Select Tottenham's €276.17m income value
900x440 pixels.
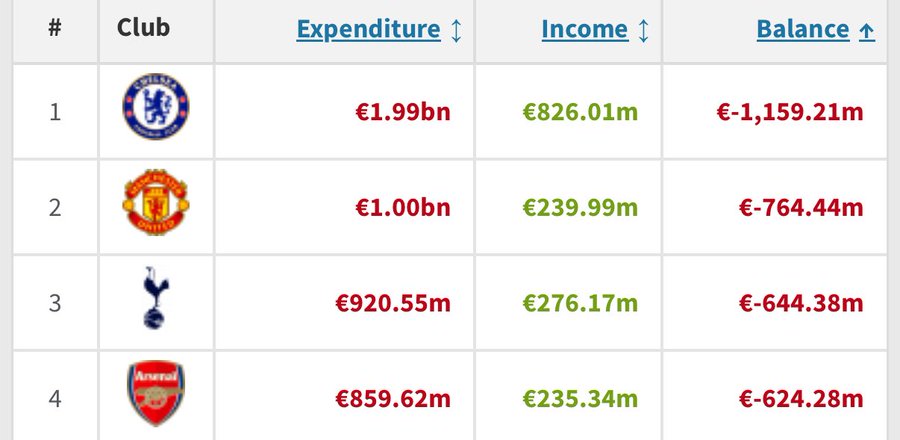(580, 303)
